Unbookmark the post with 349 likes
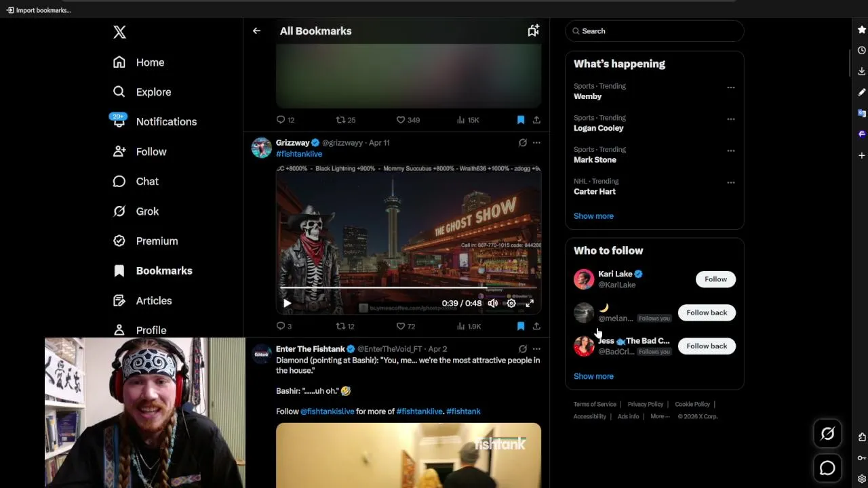Image resolution: width=868 pixels, height=488 pixels. pyautogui.click(x=521, y=120)
